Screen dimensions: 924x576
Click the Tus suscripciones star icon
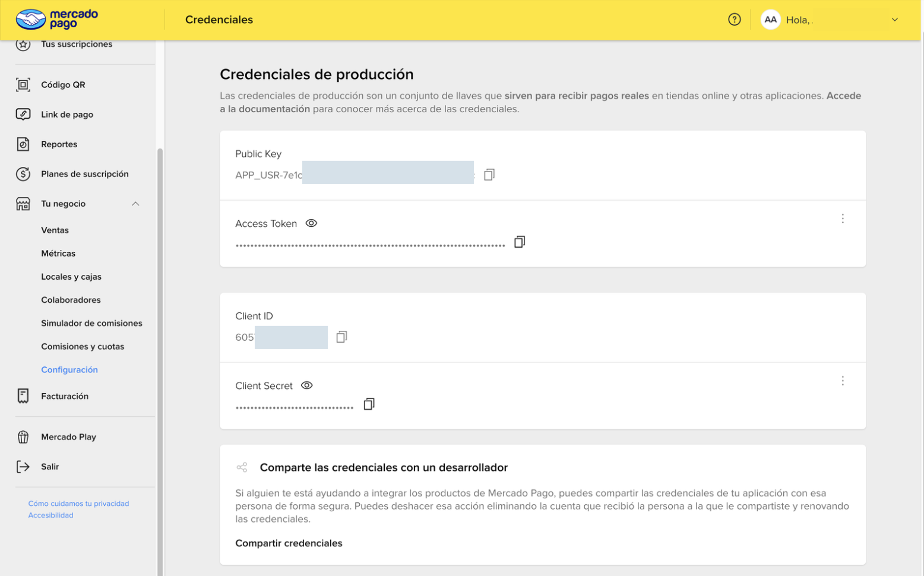[x=23, y=45]
